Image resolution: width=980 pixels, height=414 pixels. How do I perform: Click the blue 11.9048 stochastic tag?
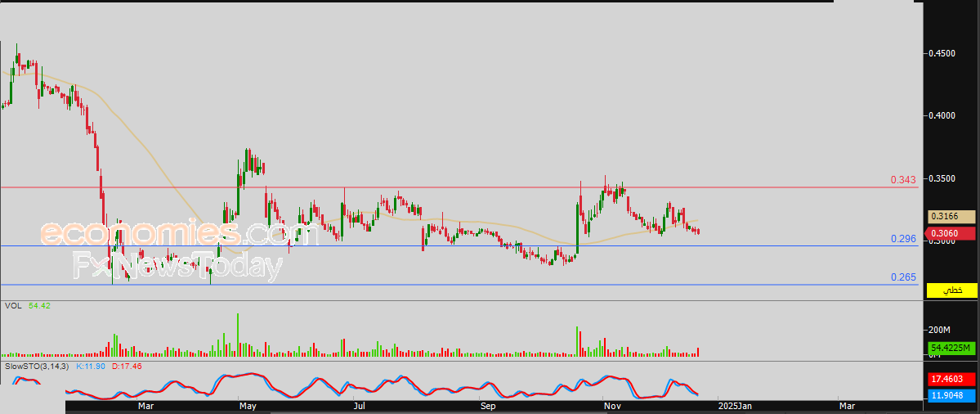click(952, 395)
